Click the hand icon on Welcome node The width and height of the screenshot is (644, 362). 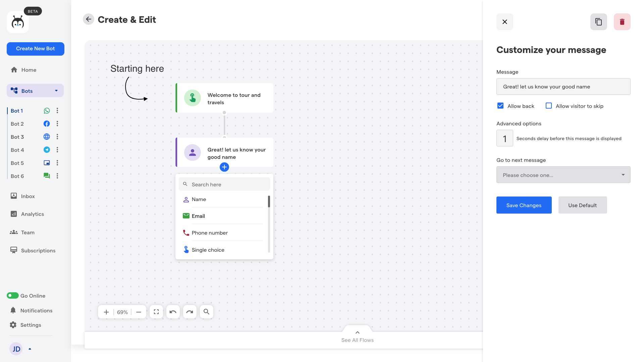tap(193, 98)
